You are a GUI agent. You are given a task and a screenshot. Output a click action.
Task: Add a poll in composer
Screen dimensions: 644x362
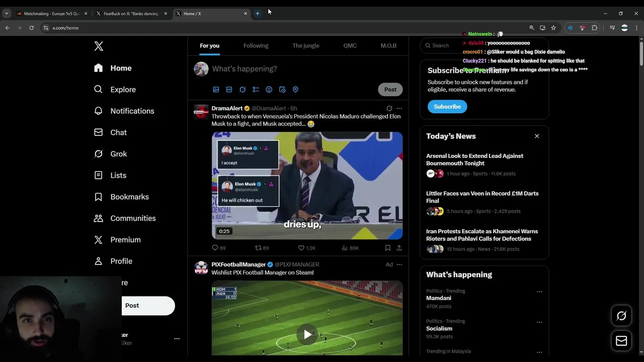[x=256, y=89]
